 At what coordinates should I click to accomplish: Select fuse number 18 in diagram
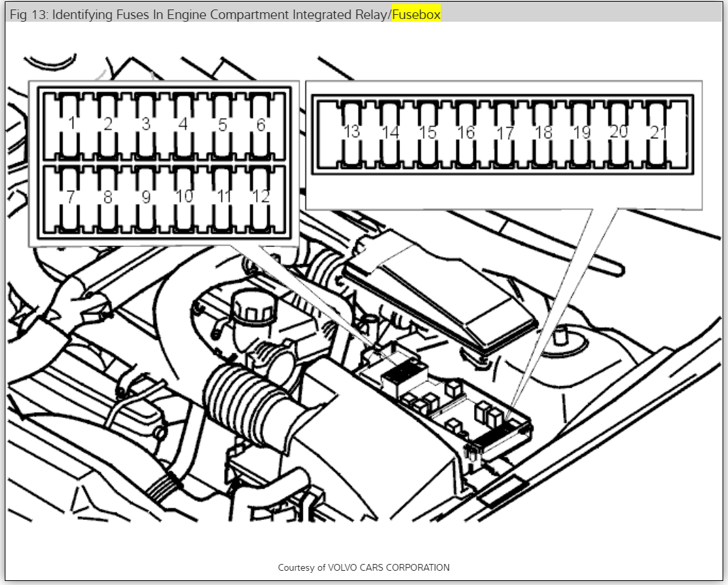[x=543, y=133]
